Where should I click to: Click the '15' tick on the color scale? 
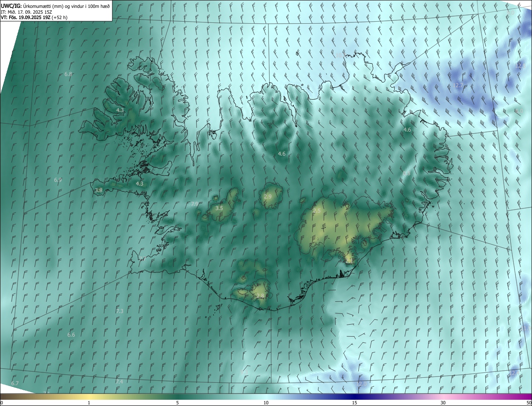355,403
